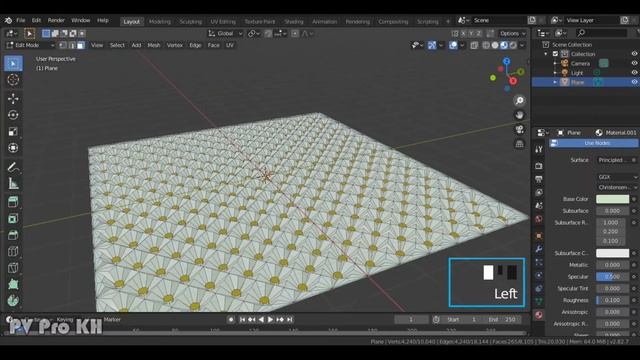
Task: Enable vertex select mode
Action: point(63,45)
